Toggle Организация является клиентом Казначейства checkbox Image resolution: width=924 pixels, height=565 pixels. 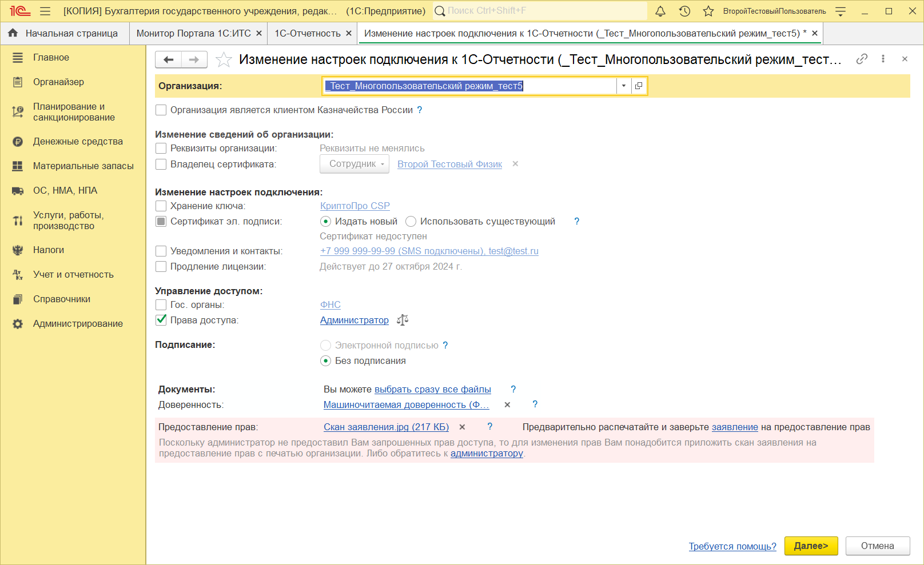click(161, 110)
